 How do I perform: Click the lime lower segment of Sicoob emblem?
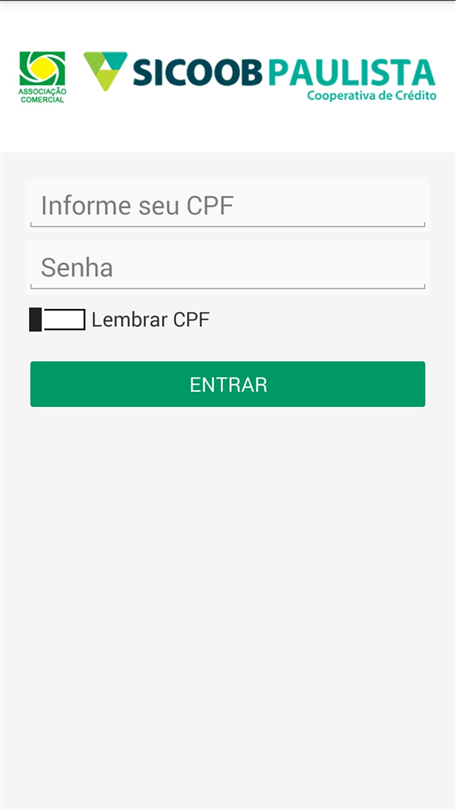click(x=105, y=81)
